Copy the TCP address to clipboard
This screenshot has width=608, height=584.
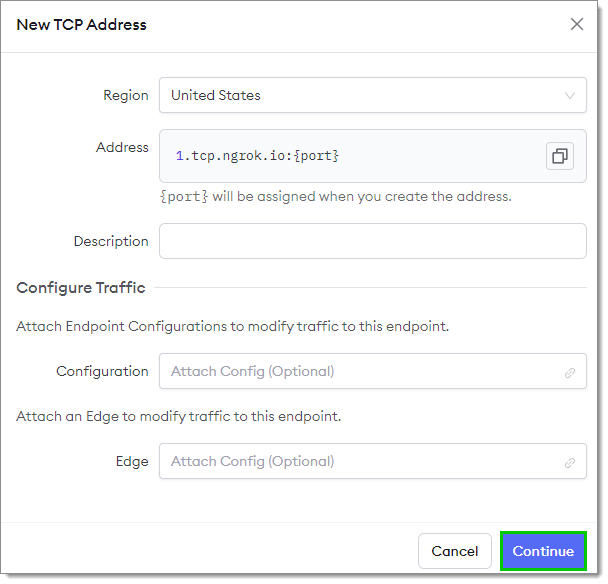tap(560, 156)
